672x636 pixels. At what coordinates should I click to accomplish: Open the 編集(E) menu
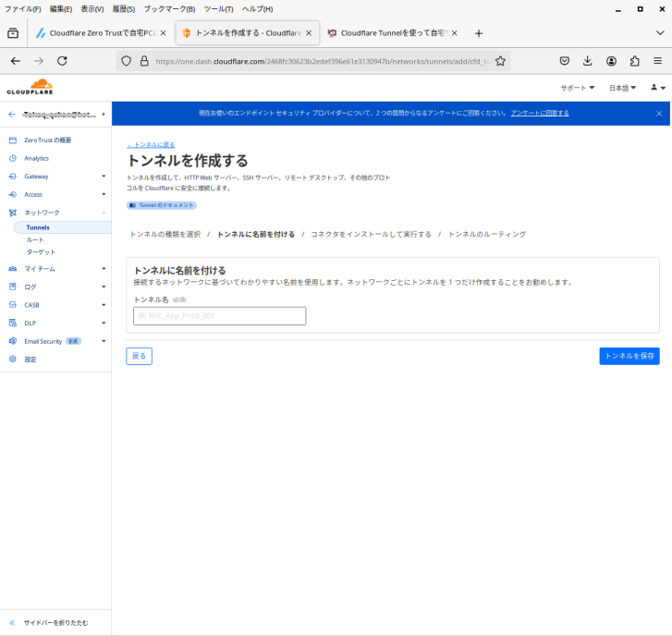pyautogui.click(x=61, y=9)
